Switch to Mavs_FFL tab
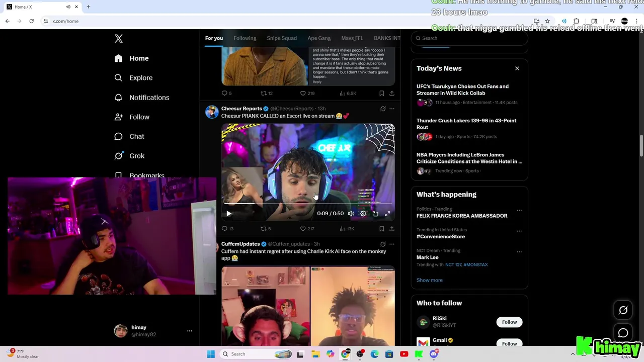The image size is (644, 362). [352, 38]
